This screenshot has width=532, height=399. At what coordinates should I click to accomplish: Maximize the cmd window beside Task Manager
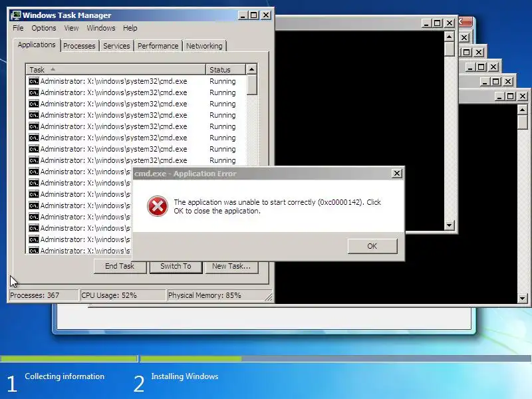click(x=438, y=23)
